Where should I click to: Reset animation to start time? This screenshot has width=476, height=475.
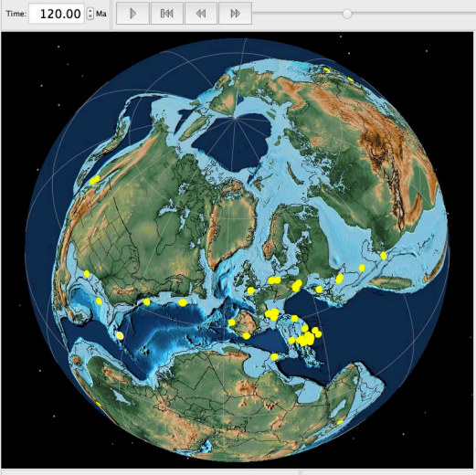point(167,14)
